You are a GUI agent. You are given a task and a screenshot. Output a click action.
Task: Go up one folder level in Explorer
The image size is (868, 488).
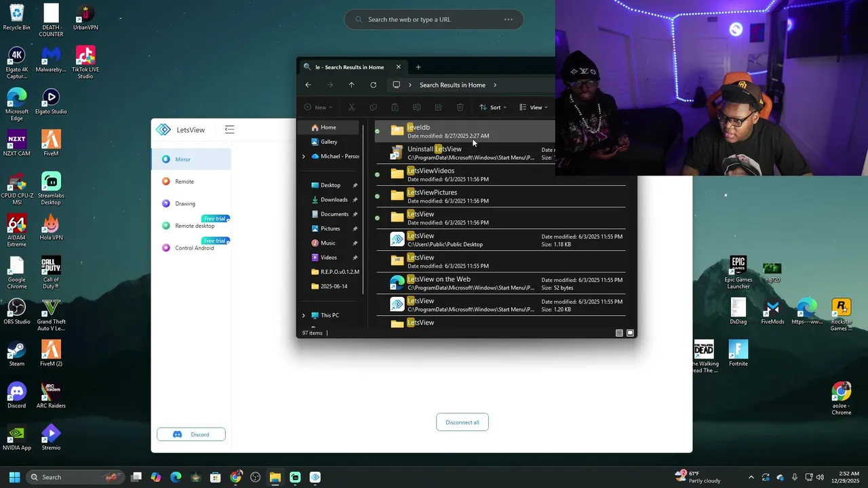pos(351,85)
